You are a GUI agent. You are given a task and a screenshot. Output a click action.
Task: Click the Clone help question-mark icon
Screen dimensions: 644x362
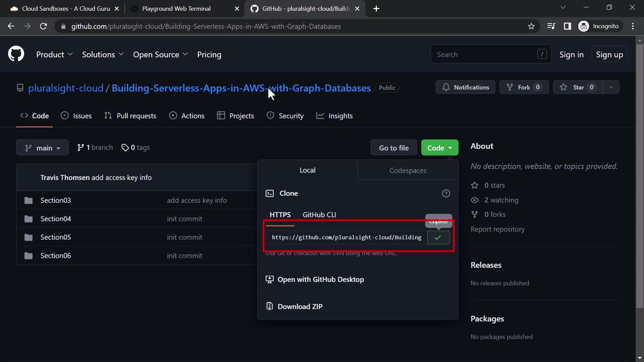pos(446,194)
